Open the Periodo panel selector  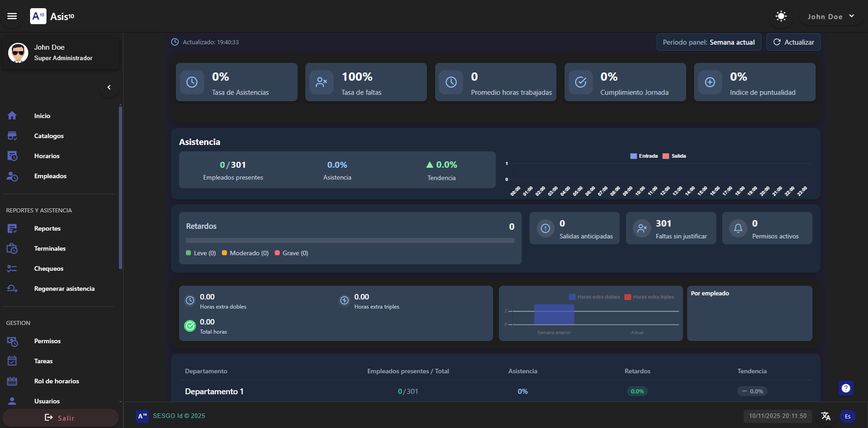tap(709, 42)
